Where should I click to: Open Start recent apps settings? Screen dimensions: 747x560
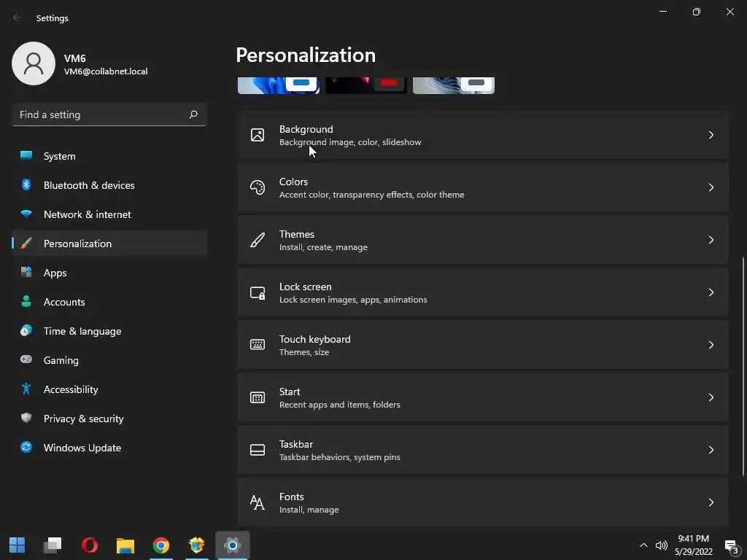tap(481, 397)
